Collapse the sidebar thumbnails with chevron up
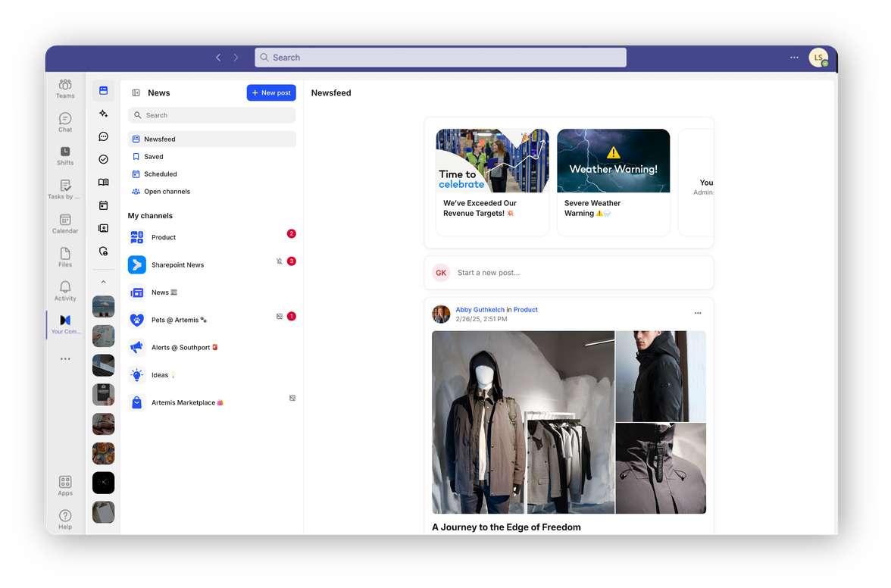 pos(103,282)
